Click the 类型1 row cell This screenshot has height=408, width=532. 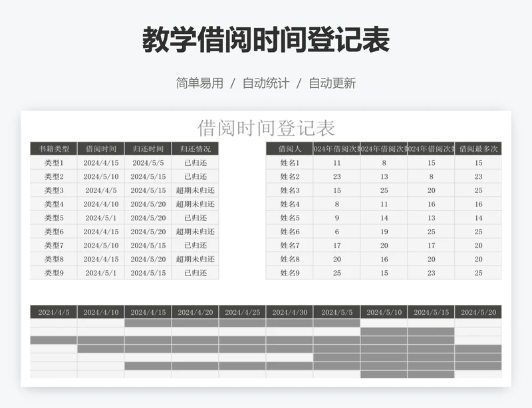(x=54, y=163)
